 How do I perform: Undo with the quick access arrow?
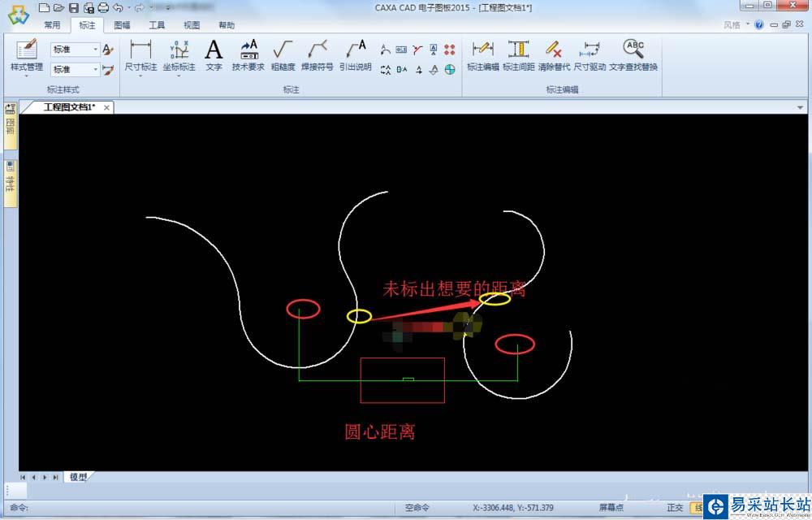pyautogui.click(x=118, y=8)
